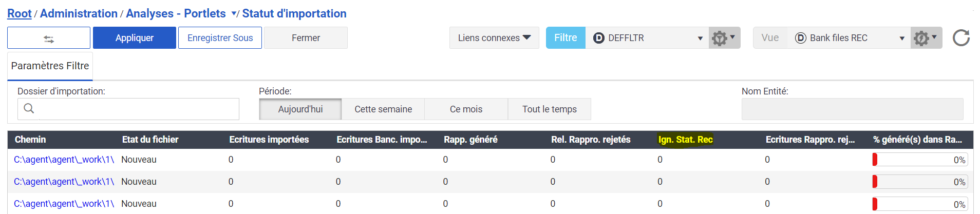Click the D icon beside DEFFLTR
980x214 pixels.
(598, 38)
